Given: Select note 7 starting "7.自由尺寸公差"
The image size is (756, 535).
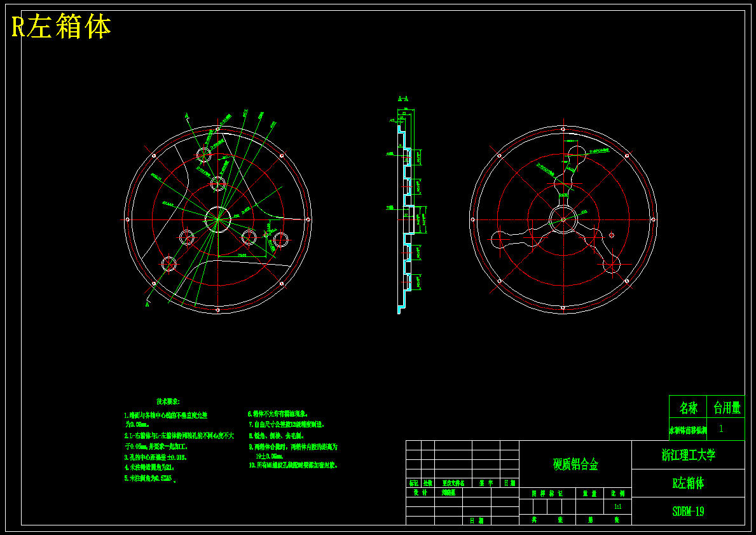Looking at the screenshot, I should click(x=286, y=424).
